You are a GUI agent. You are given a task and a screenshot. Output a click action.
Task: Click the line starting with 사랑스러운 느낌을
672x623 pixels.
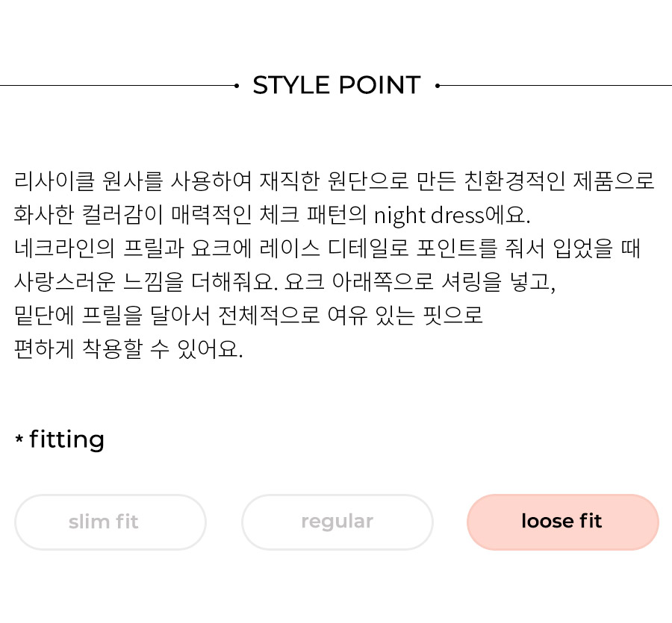285,282
